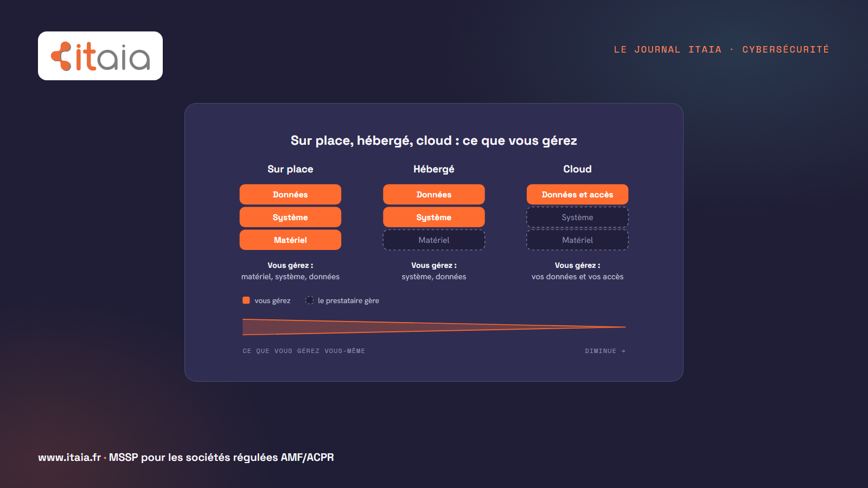The image size is (868, 488).
Task: Click the dashed Système block under Cloud
Action: (578, 217)
